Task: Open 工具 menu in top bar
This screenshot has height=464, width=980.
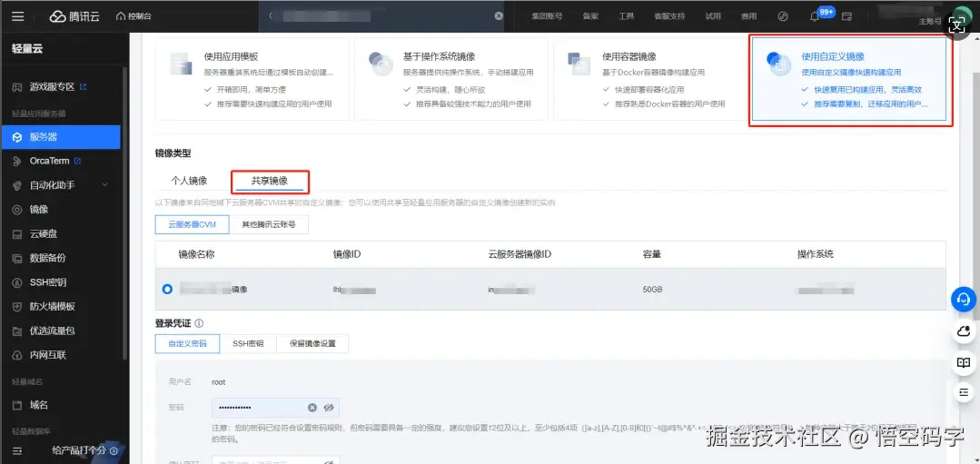Action: [x=627, y=16]
